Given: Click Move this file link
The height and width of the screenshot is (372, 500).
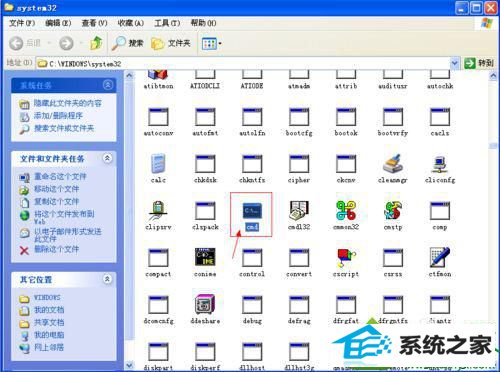Looking at the screenshot, I should point(57,189).
